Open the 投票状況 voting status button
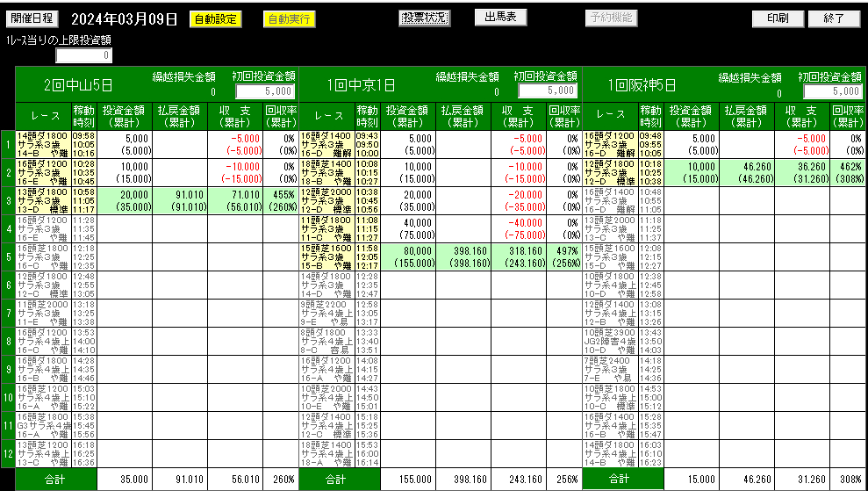Image resolution: width=868 pixels, height=491 pixels. [x=424, y=18]
